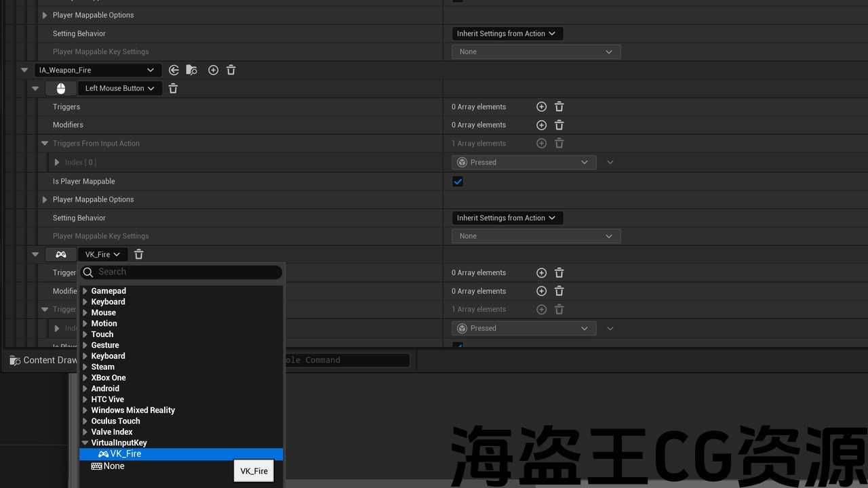Toggle the Is Player Mappable checkbox
The image size is (868, 488).
458,181
